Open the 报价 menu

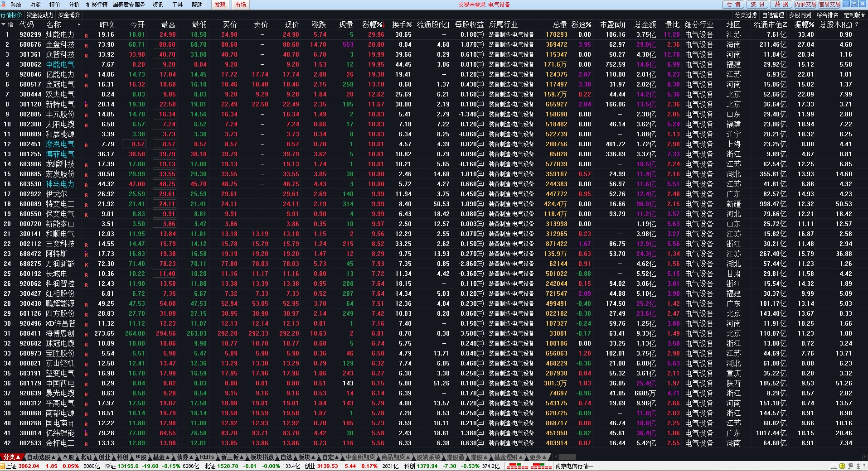pyautogui.click(x=54, y=5)
